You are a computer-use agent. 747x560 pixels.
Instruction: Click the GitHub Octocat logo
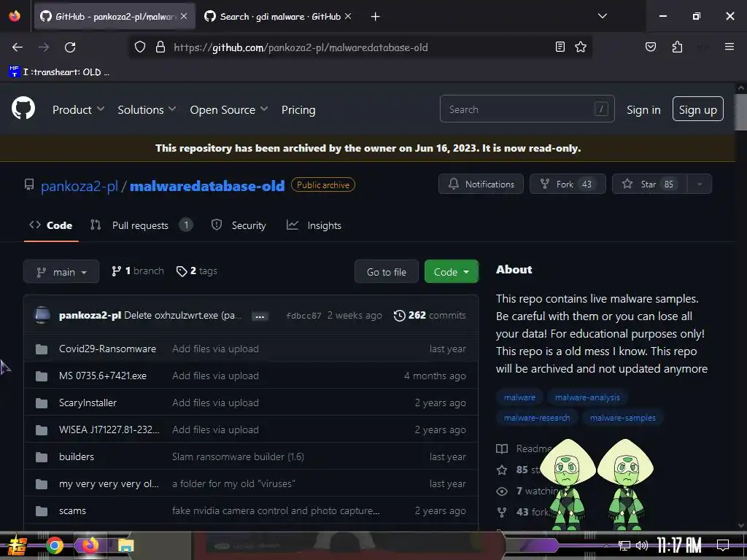point(23,109)
